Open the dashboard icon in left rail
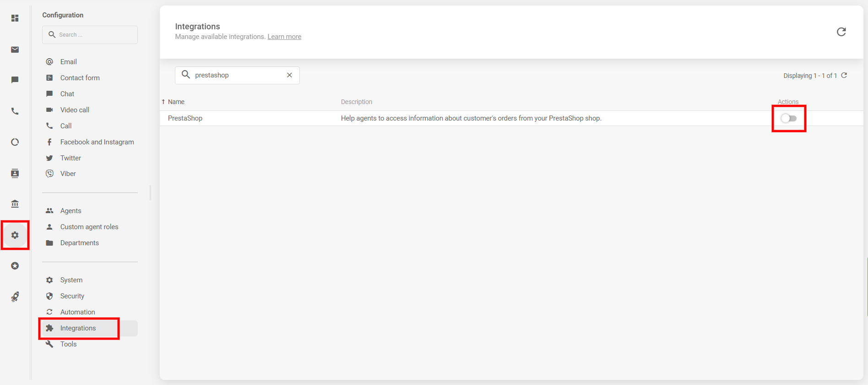This screenshot has width=868, height=385. pos(15,18)
